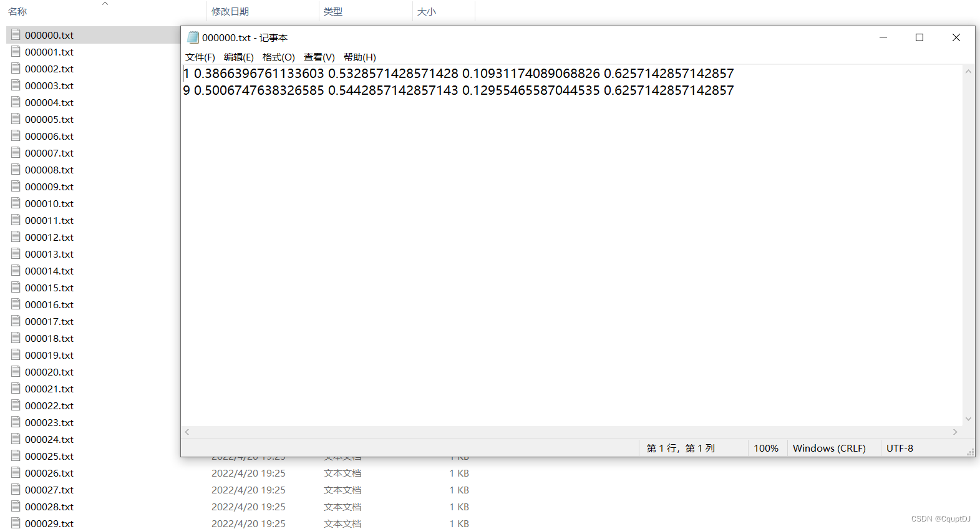Click file icon of 000006.txt
The image size is (980, 529).
[x=16, y=136]
